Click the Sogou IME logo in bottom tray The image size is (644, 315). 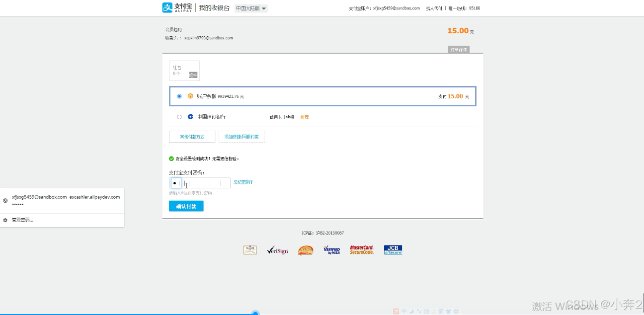(x=396, y=312)
